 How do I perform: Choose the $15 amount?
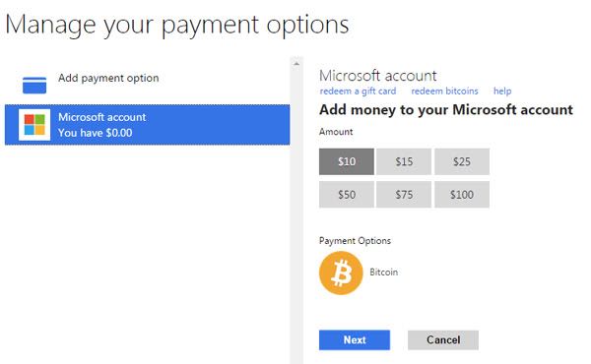click(404, 161)
